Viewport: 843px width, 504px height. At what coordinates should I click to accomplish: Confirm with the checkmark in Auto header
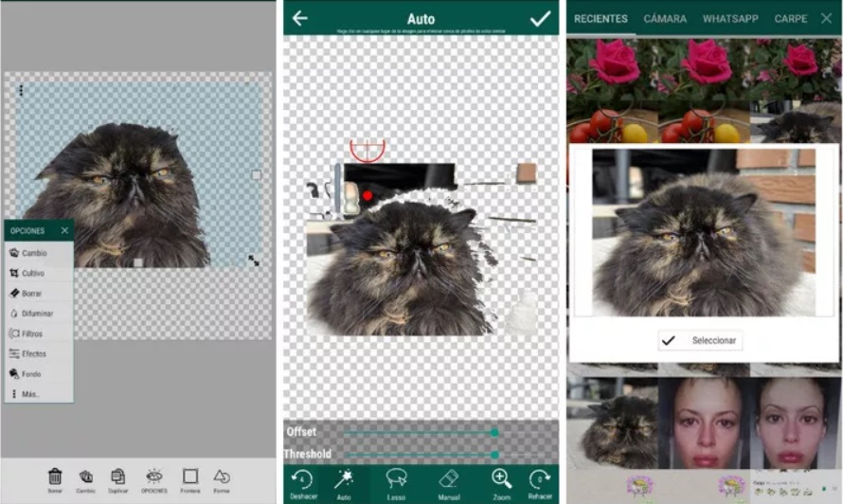540,18
